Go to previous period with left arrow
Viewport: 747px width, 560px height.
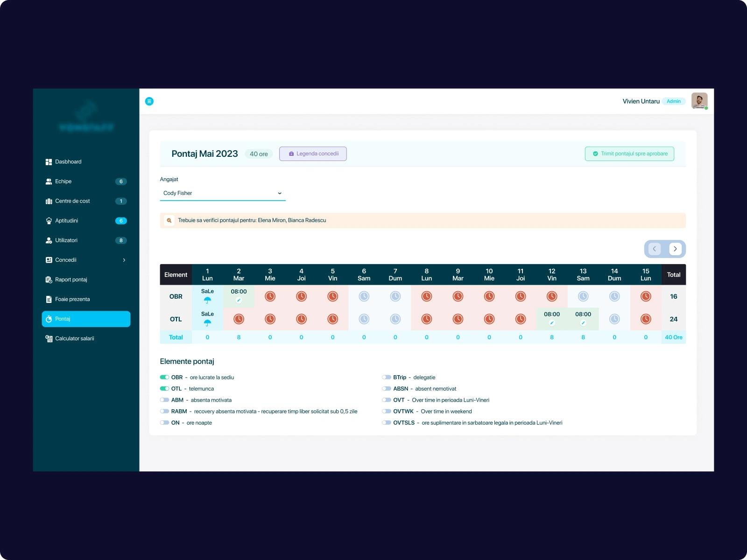[655, 249]
